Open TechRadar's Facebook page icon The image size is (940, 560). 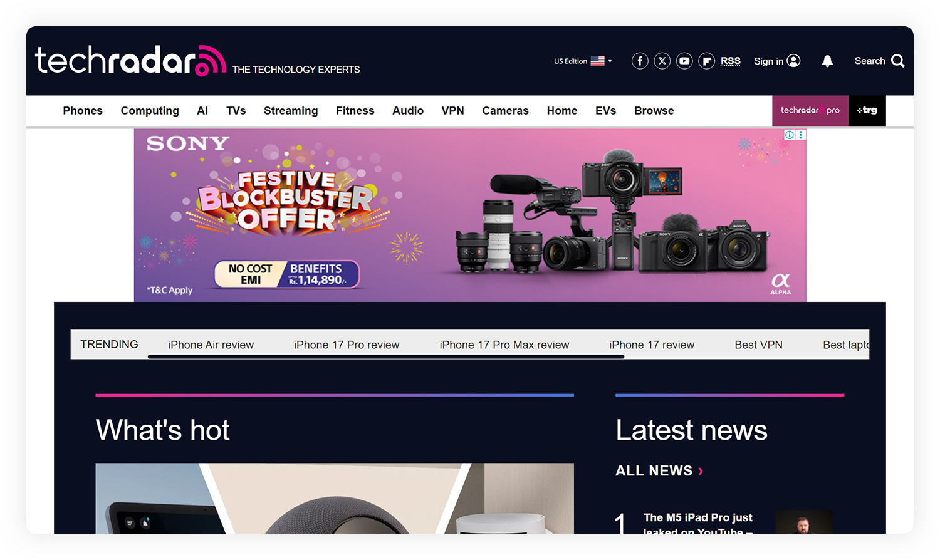coord(639,61)
